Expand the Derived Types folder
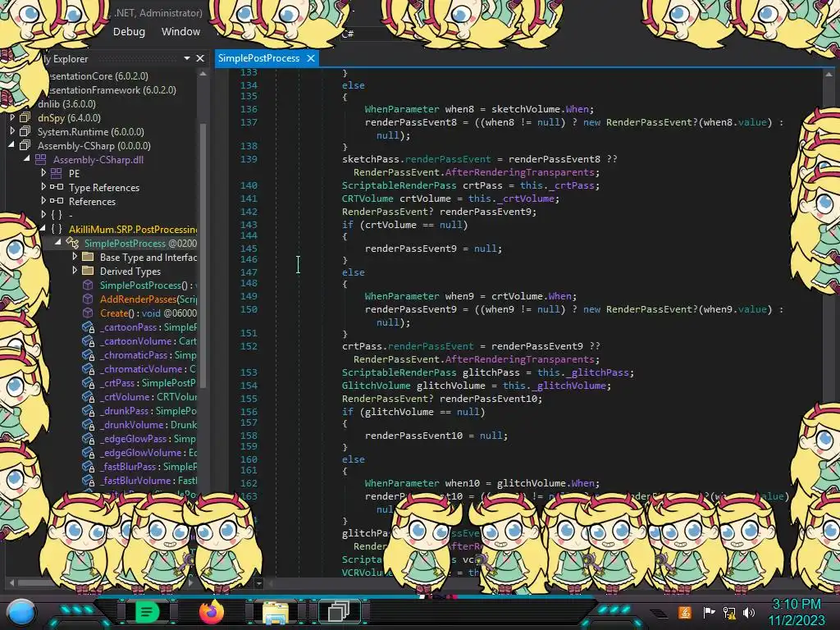The image size is (840, 630). point(75,271)
